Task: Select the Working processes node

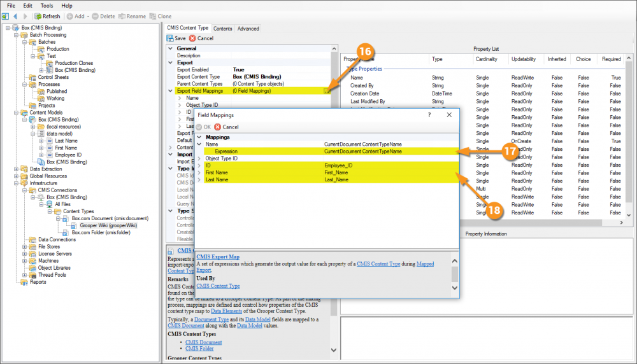Action: pyautogui.click(x=55, y=98)
